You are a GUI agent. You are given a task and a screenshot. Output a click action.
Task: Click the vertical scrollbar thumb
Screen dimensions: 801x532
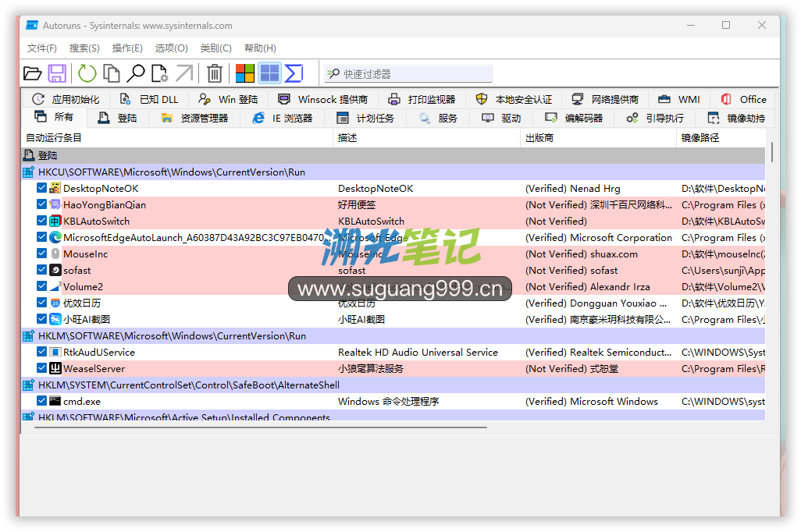(x=772, y=151)
